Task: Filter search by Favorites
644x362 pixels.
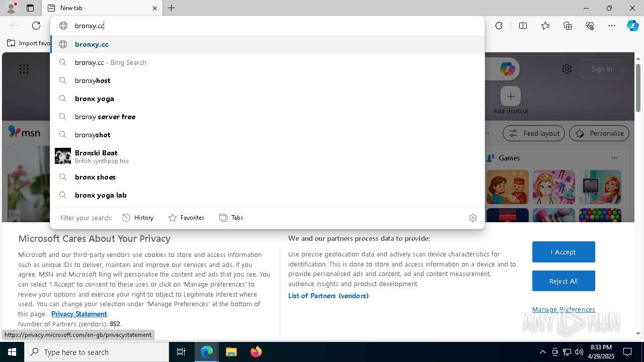Action: [x=187, y=218]
